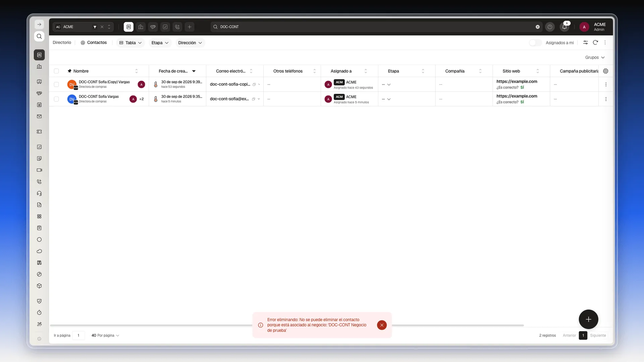The image size is (644, 362).
Task: Open the Etapa dropdown in the Sofía (Copy) row
Action: (386, 84)
